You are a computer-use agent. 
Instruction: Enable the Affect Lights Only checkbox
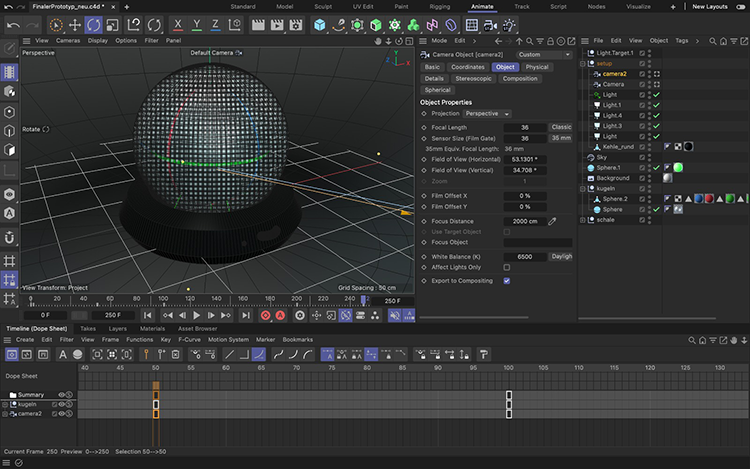(x=507, y=267)
